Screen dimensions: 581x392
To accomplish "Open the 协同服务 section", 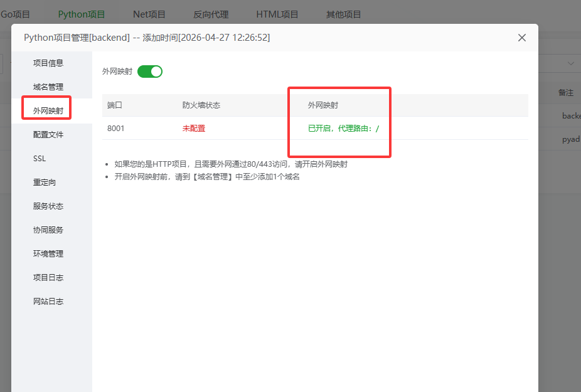I will 48,230.
